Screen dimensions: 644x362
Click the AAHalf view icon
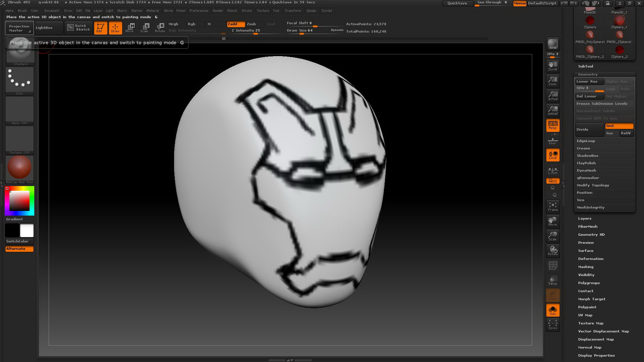click(x=553, y=110)
